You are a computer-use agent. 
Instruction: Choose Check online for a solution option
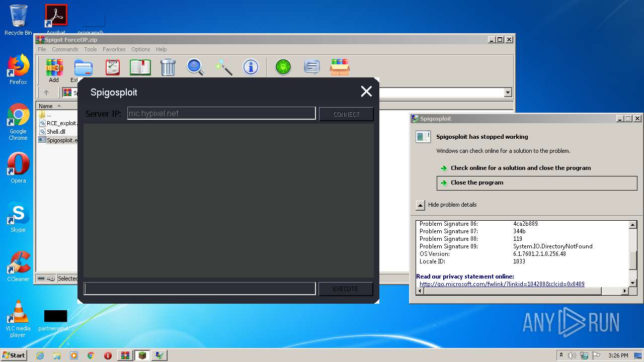[x=521, y=168]
